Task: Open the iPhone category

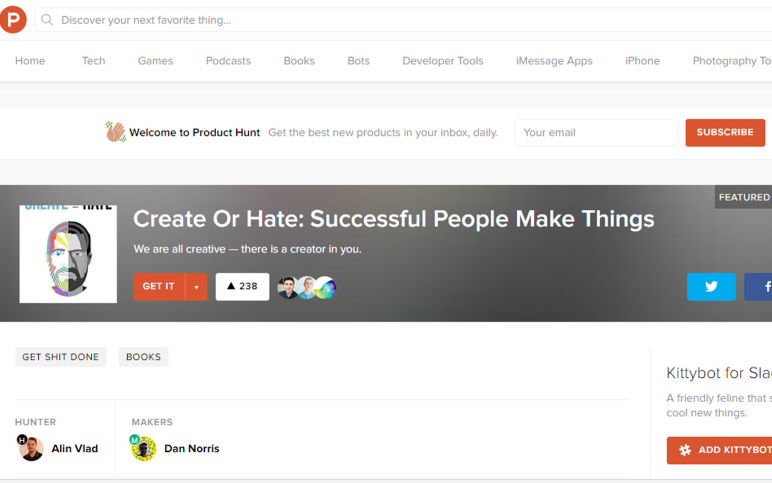Action: [643, 61]
